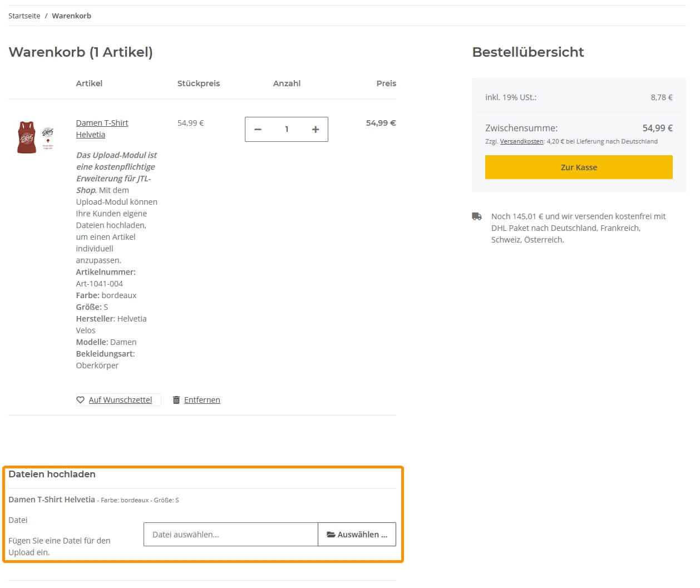Click the Stückpreis column header
The width and height of the screenshot is (700, 588).
(x=199, y=83)
